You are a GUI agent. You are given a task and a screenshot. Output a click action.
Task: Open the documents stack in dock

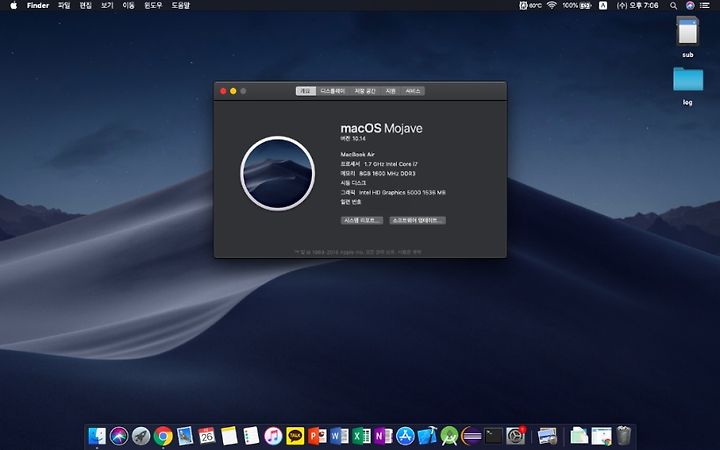(x=579, y=436)
